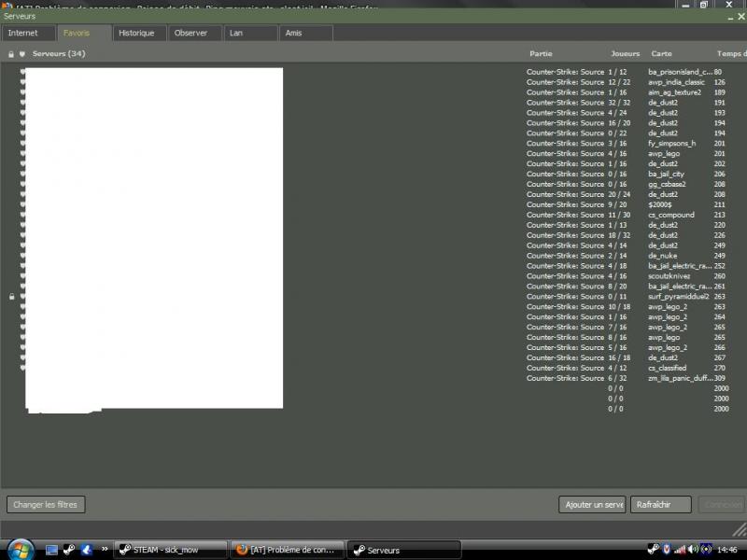The width and height of the screenshot is (747, 560).
Task: Click the Ajouter un serveur button
Action: pyautogui.click(x=592, y=505)
